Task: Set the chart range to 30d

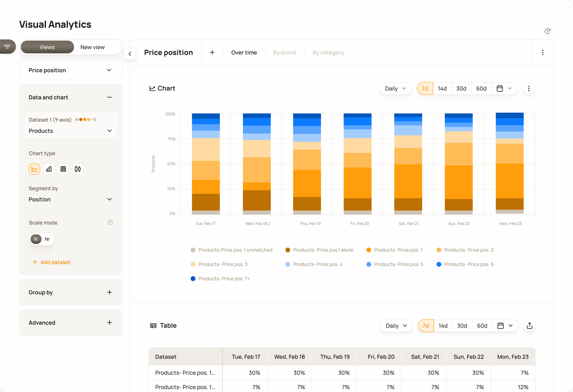Action: [461, 88]
